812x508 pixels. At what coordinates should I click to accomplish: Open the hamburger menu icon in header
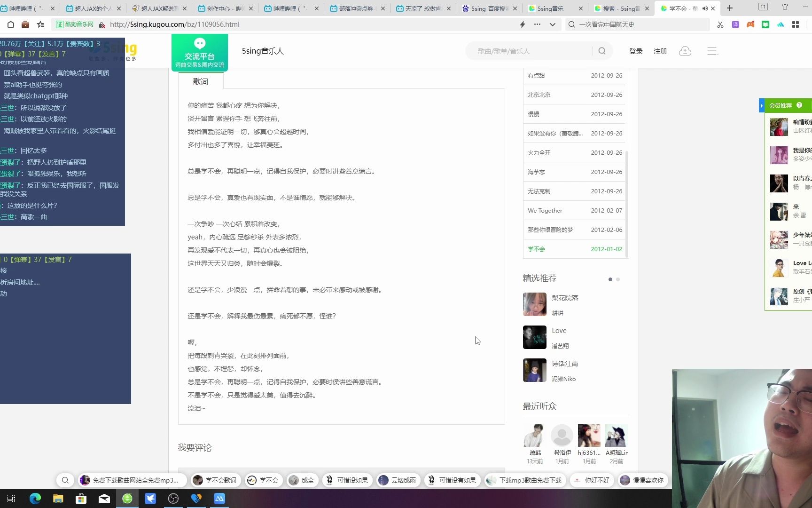coord(712,51)
